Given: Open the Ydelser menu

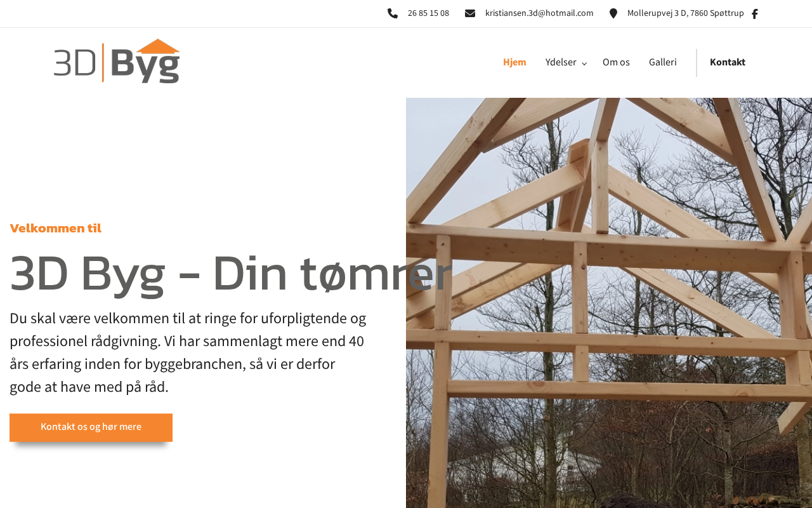Looking at the screenshot, I should pyautogui.click(x=561, y=62).
